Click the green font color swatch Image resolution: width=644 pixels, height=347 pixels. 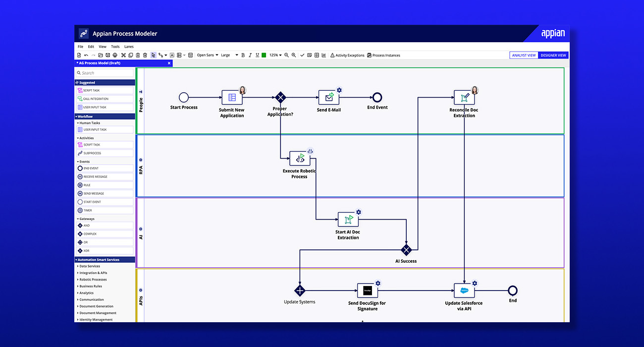264,55
